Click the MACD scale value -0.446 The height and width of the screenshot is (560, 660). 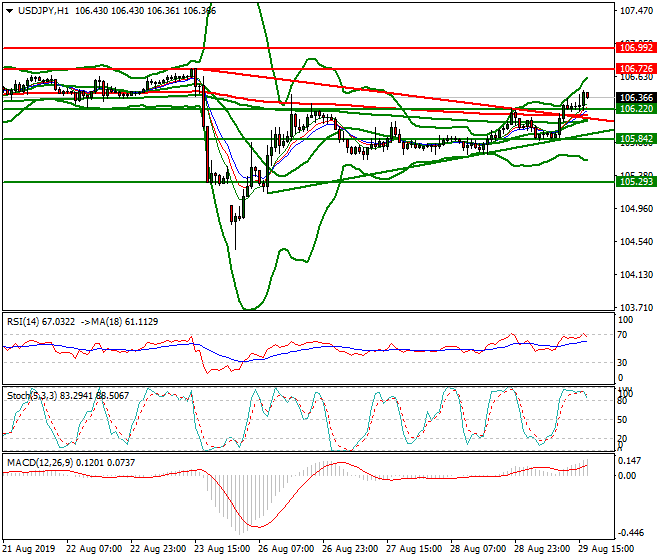[x=631, y=533]
